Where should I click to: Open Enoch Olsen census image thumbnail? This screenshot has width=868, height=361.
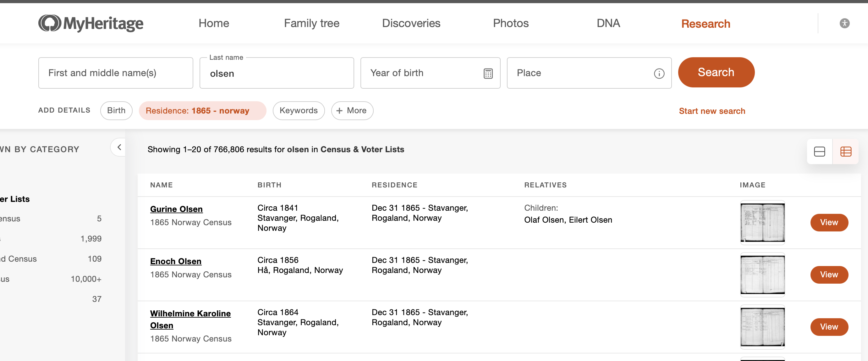(x=762, y=275)
